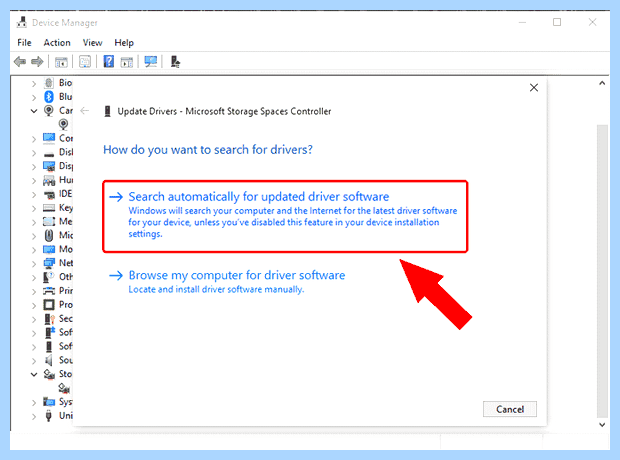Expand the Dis(k) drives tree node
The image size is (620, 460).
(34, 153)
